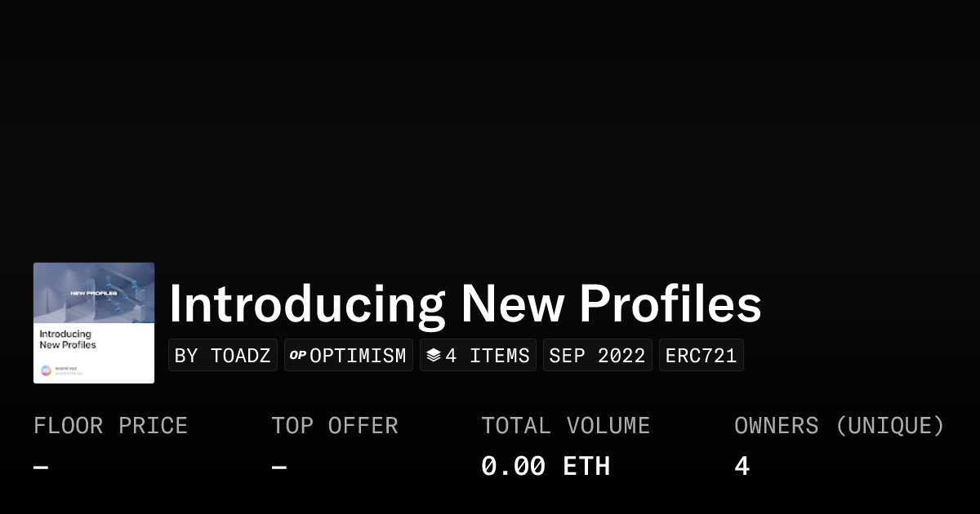Click the dash value under TOP OFFER
This screenshot has height=514, width=980.
(x=279, y=467)
